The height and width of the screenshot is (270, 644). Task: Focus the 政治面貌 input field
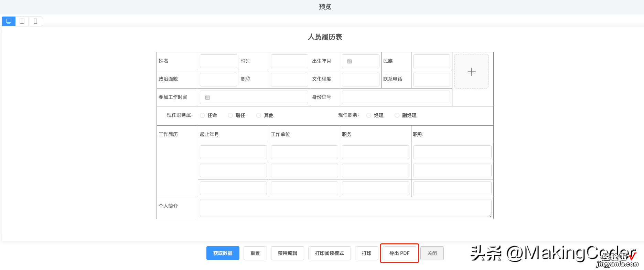coord(218,79)
